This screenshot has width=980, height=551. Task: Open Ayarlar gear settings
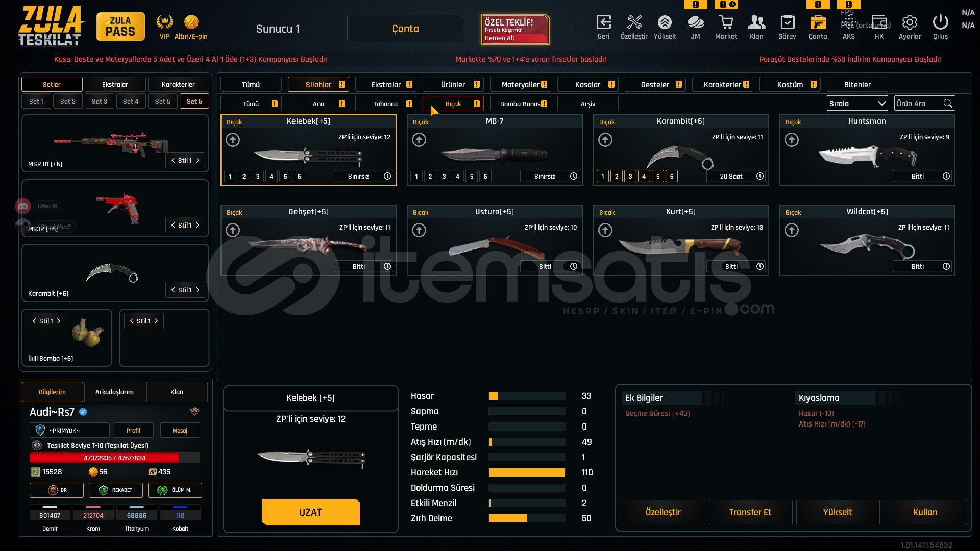pyautogui.click(x=910, y=22)
